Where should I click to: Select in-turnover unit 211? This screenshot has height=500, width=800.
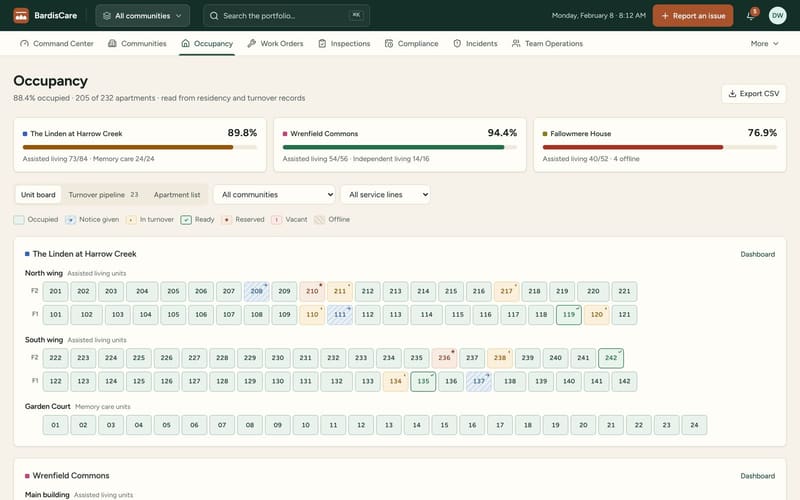click(340, 291)
